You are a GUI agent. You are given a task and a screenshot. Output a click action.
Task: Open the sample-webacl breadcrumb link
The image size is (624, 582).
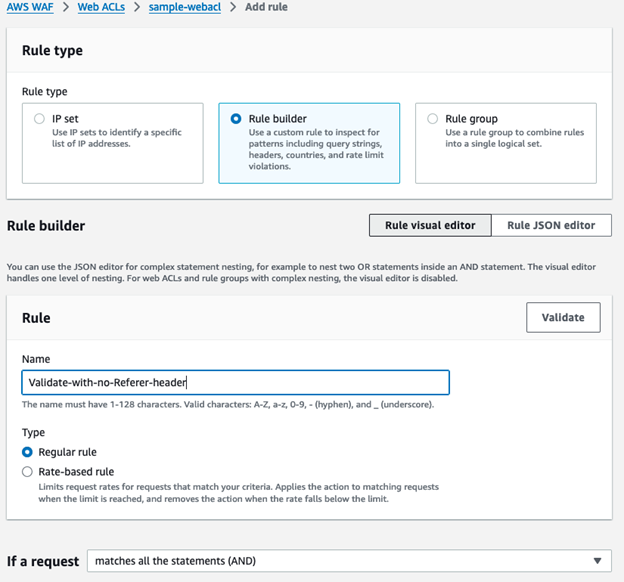pyautogui.click(x=185, y=7)
